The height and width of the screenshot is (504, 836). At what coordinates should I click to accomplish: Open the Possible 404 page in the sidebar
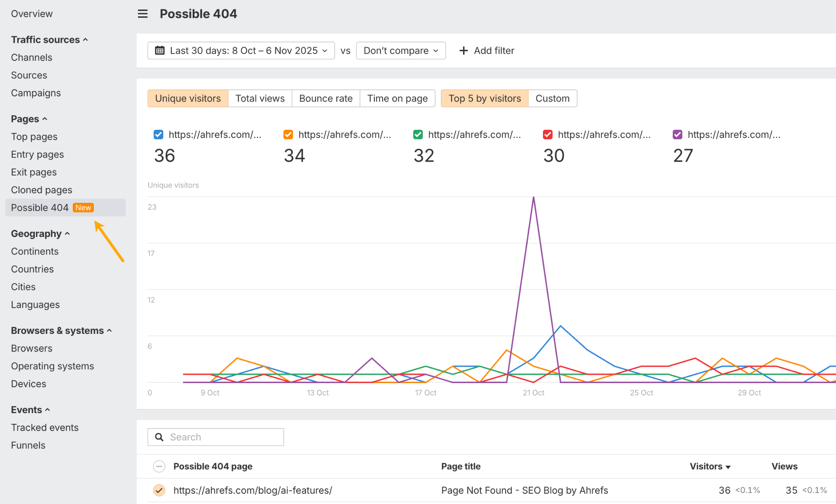click(x=39, y=207)
